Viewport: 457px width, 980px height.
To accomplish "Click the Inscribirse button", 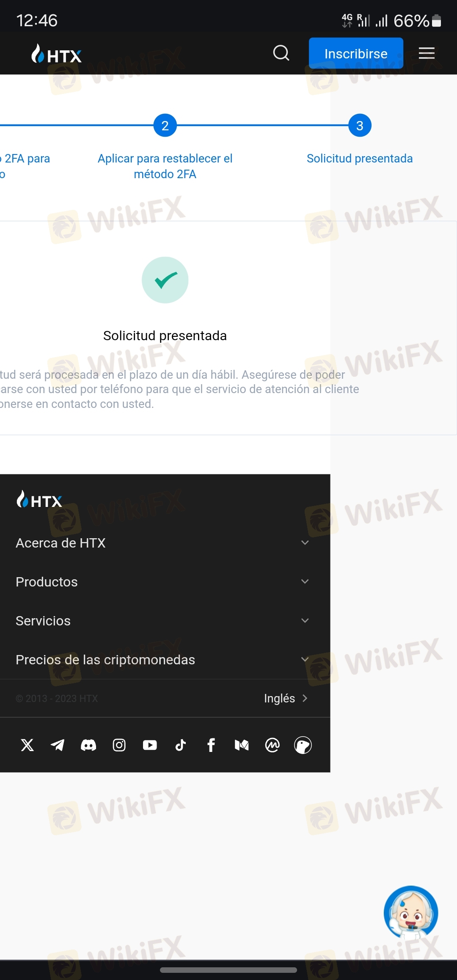I will (x=356, y=53).
